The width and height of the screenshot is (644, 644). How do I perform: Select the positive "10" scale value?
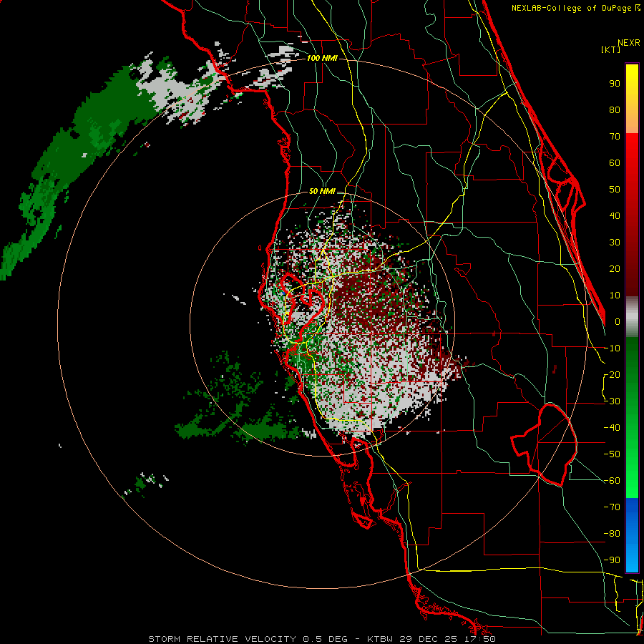click(615, 296)
